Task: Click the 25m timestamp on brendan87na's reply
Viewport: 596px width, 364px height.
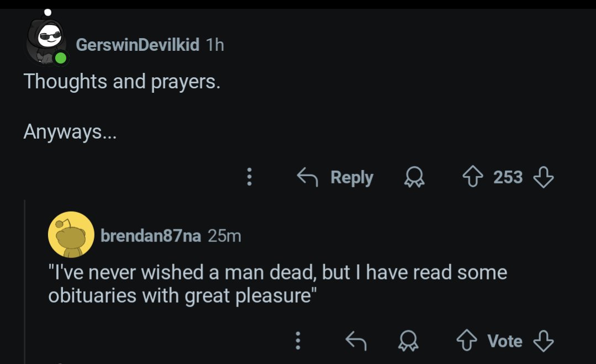Action: point(224,236)
